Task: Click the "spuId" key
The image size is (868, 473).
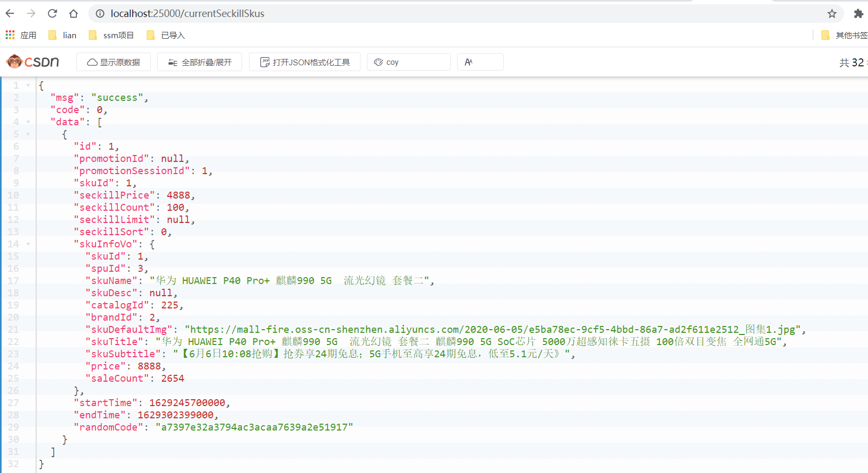Action: coord(106,269)
